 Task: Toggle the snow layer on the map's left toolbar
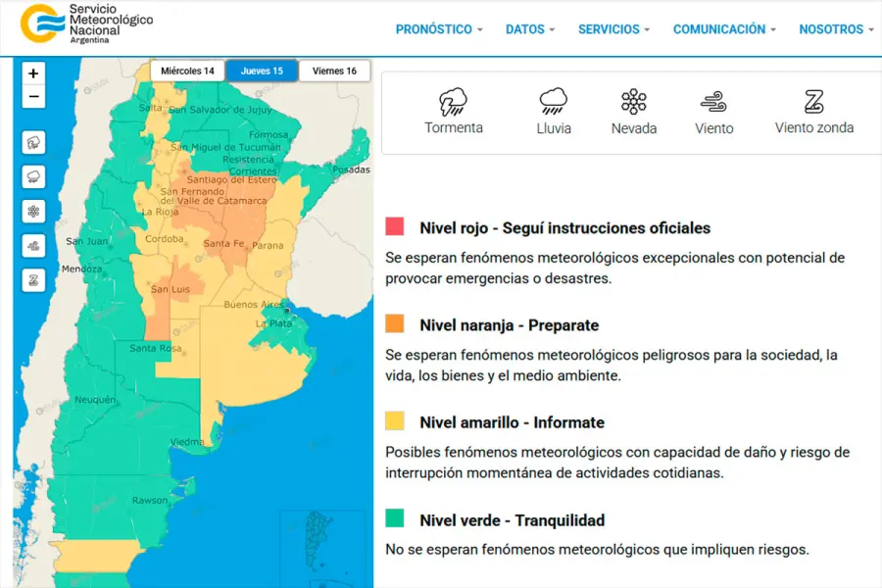(34, 212)
